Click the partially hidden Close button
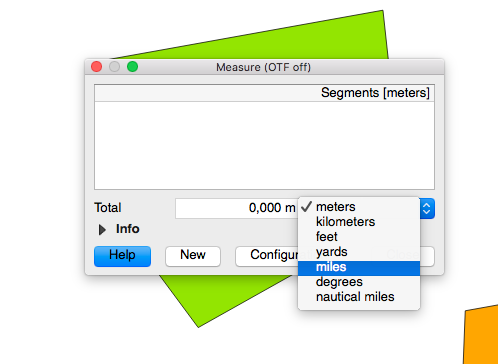The image size is (498, 364). [x=427, y=256]
